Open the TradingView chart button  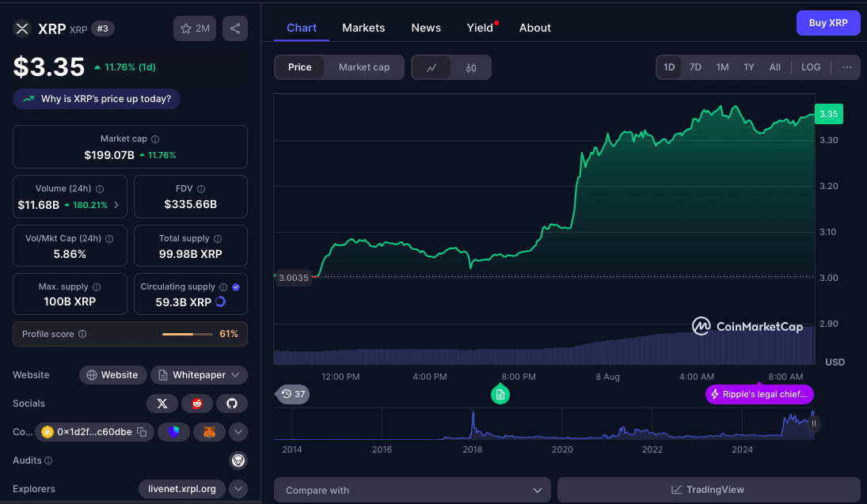[x=708, y=490]
